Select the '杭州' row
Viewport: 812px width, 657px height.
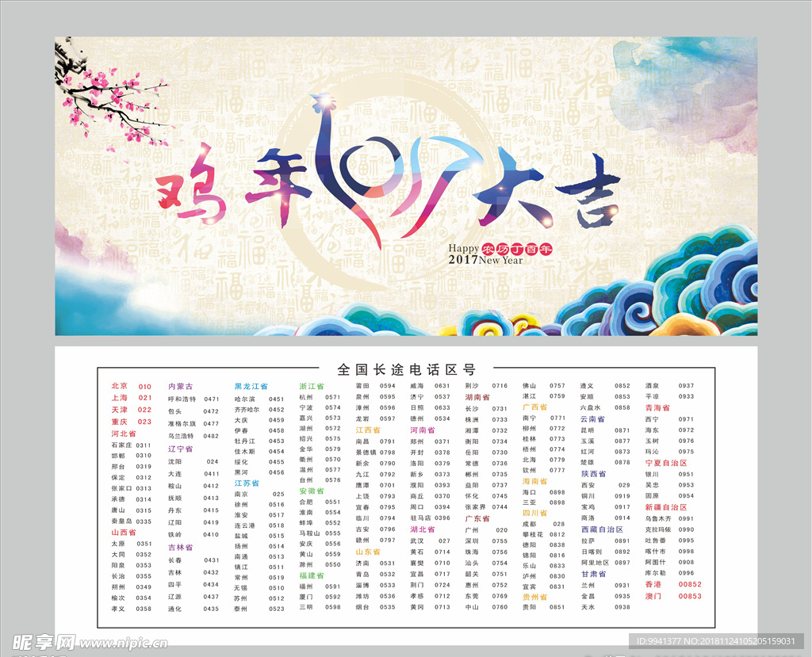coord(320,397)
